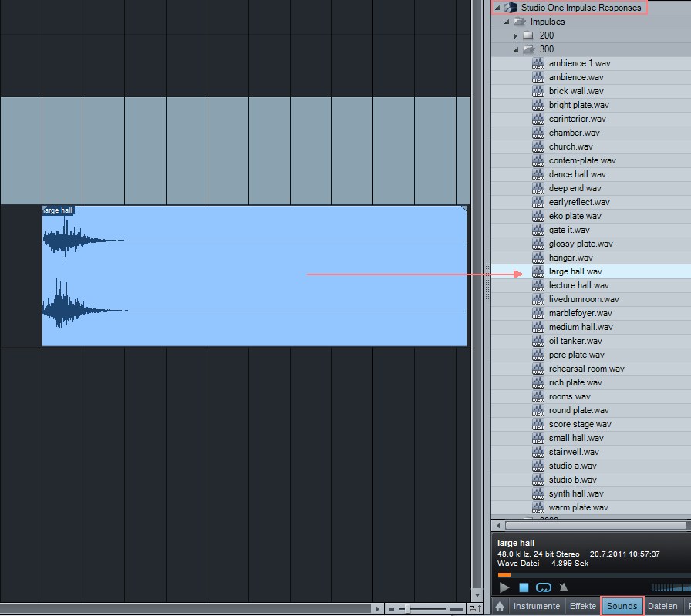This screenshot has height=616, width=691.
Task: Click ambience 1.wav file icon
Action: coord(538,63)
